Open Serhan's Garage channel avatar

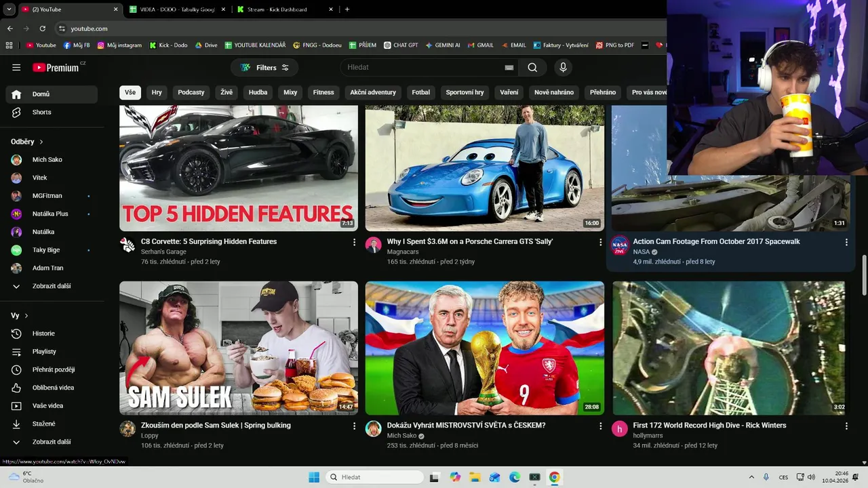click(x=127, y=245)
